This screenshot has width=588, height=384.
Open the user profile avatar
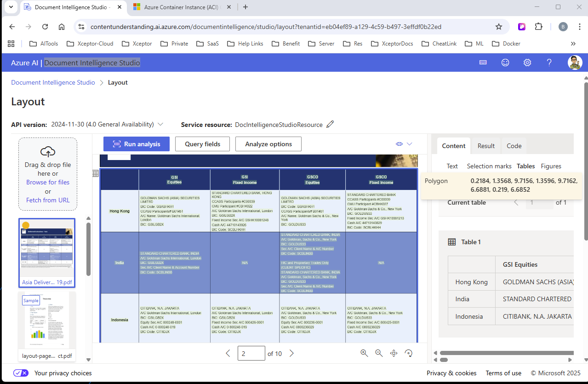coord(575,63)
